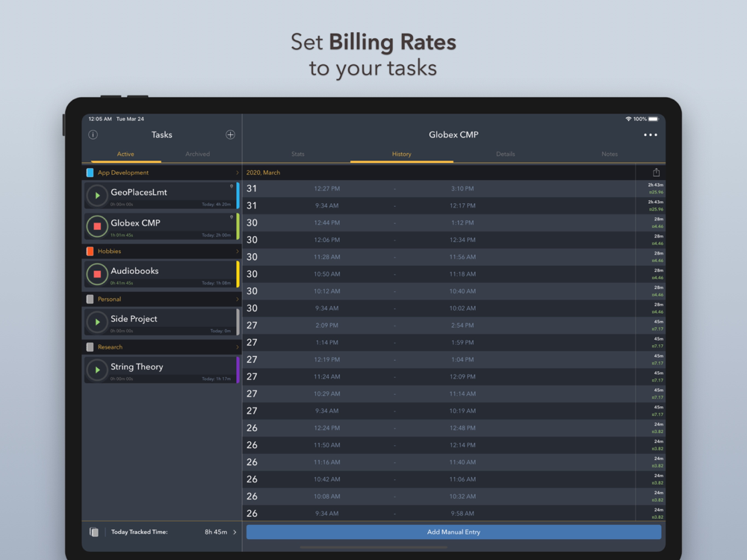The width and height of the screenshot is (747, 560).
Task: Open the 26 entry starting 10:42 AM
Action: (x=453, y=479)
